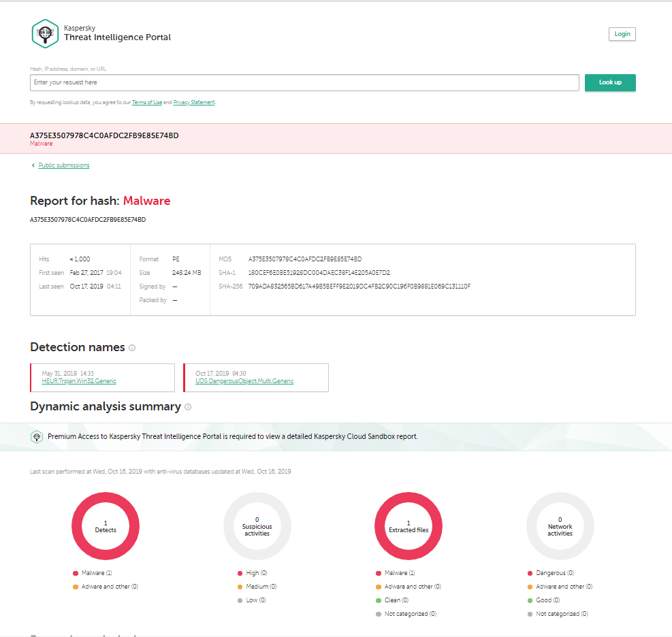Click the hash in the pink Malware banner
The image size is (672, 637).
(104, 135)
